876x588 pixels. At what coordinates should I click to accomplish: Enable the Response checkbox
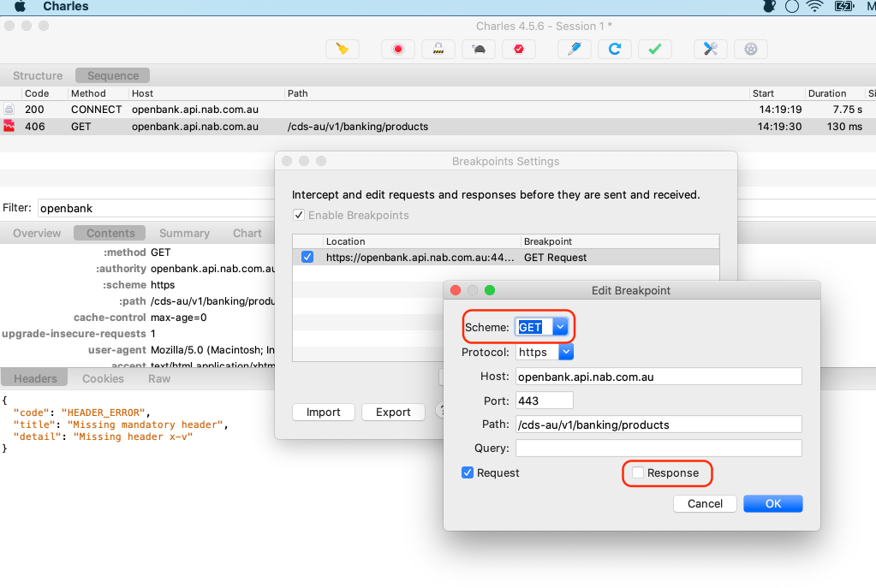point(638,473)
